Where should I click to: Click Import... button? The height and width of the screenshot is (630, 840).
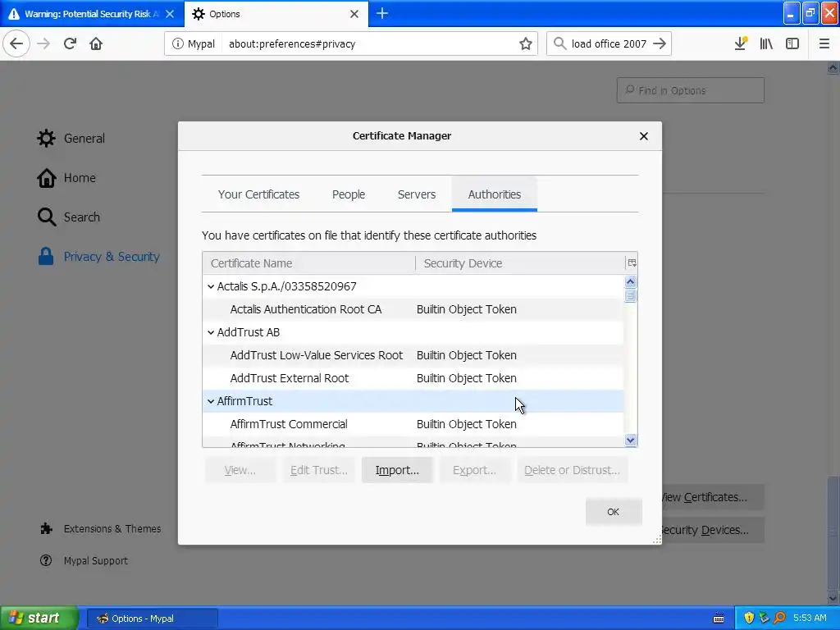tap(397, 470)
